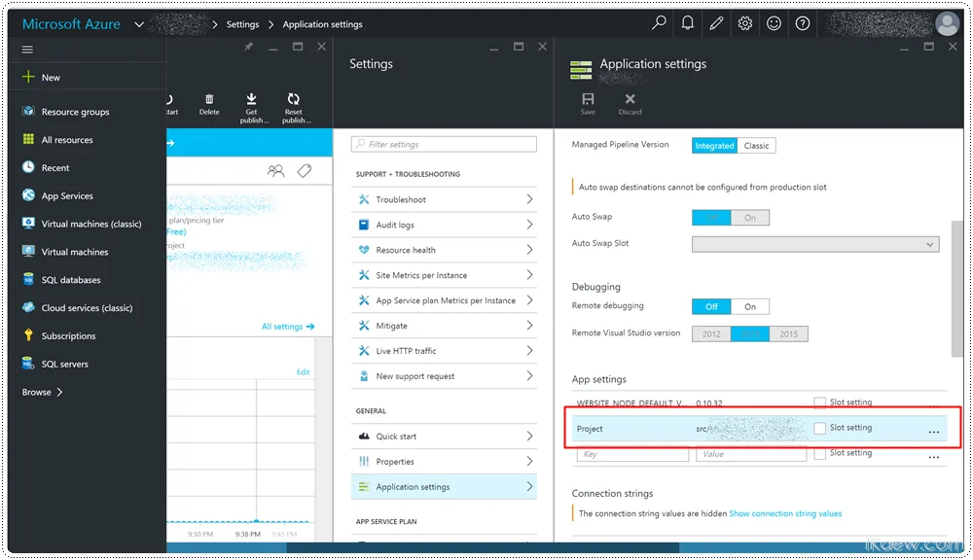Open portal settings gear icon
This screenshot has width=973, height=560.
(745, 23)
